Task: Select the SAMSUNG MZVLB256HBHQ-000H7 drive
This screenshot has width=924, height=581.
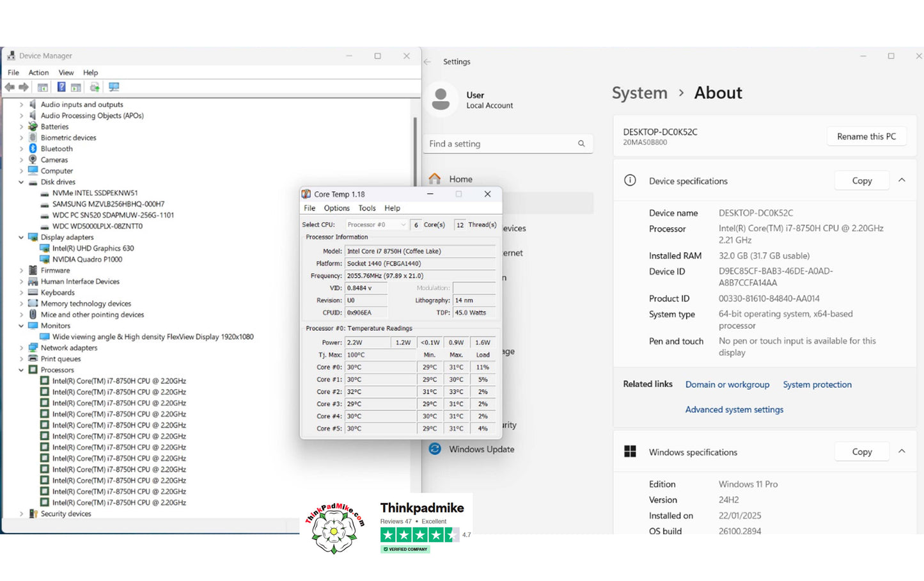Action: click(x=108, y=204)
